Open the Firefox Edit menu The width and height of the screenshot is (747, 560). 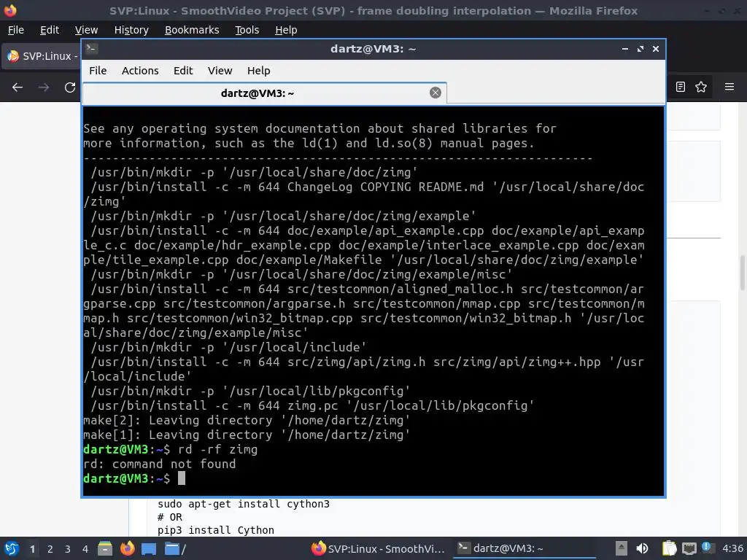pos(50,30)
